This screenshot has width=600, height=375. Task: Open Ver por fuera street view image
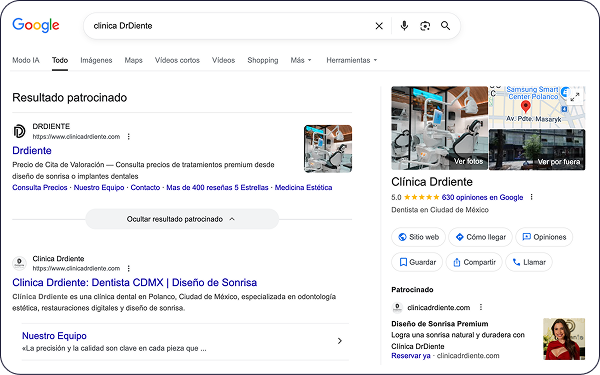[537, 150]
